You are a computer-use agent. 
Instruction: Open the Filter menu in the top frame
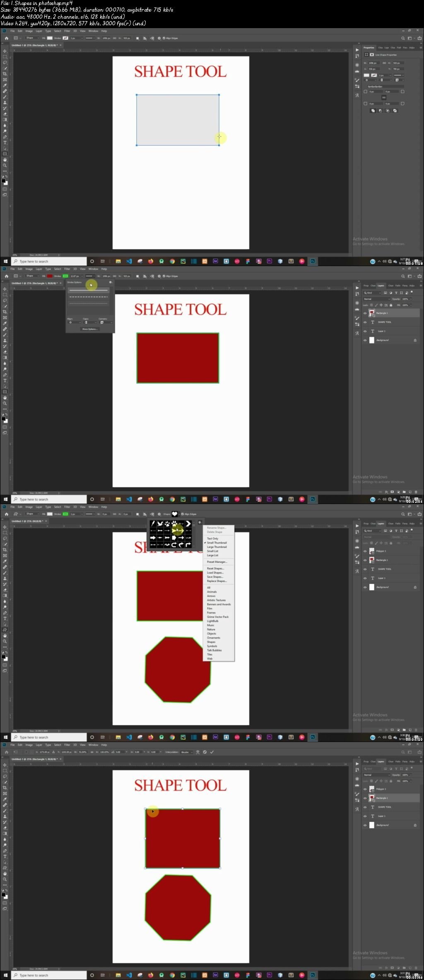(67, 31)
